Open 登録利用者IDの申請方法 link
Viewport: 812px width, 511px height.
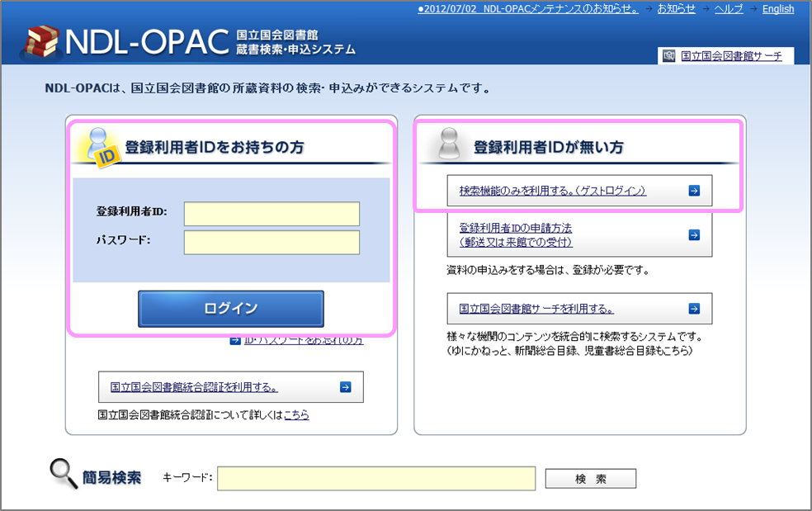point(516,234)
